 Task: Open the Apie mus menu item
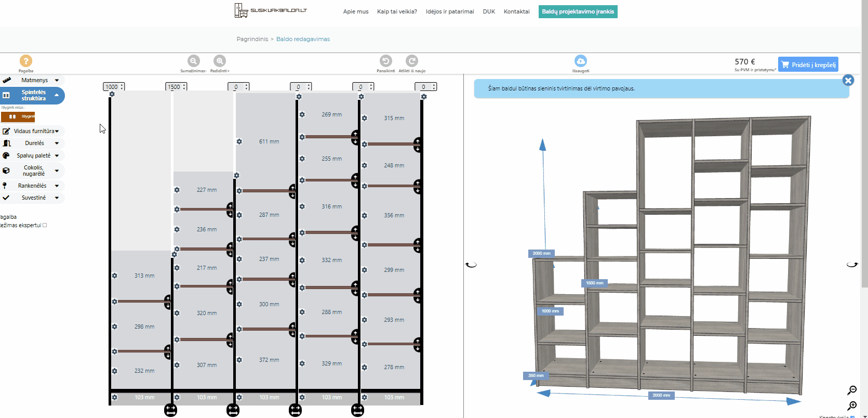coord(356,11)
